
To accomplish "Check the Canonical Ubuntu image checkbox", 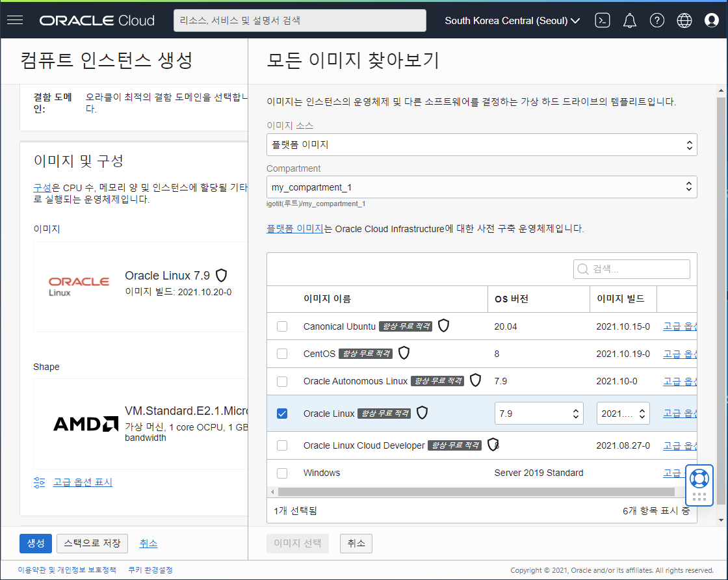I will pyautogui.click(x=282, y=326).
